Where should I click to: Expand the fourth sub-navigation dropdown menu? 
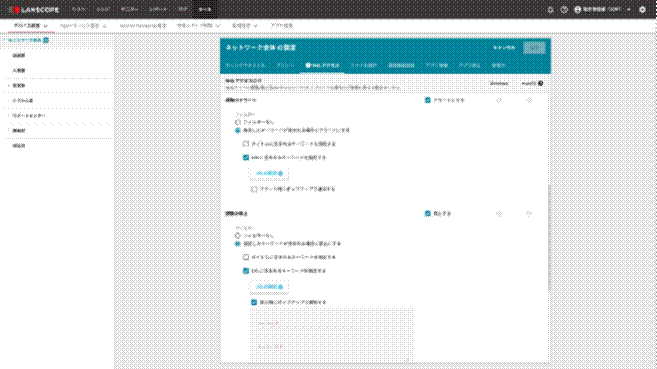click(x=198, y=26)
